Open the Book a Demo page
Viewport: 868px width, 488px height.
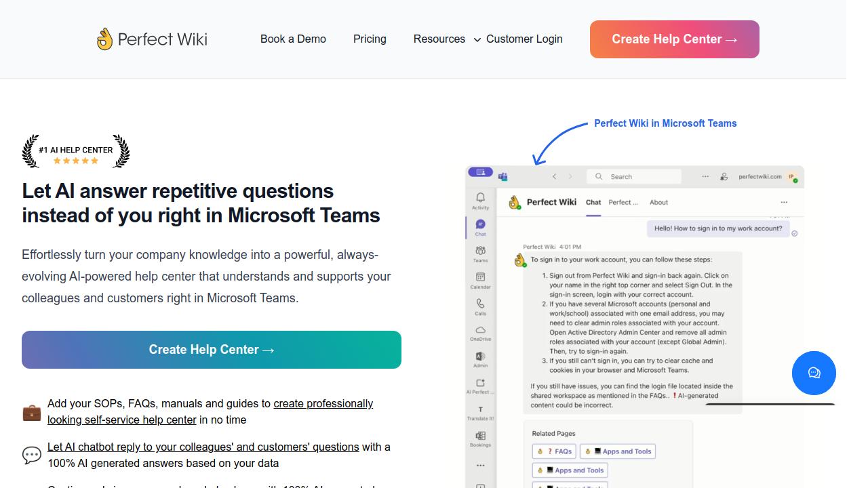pyautogui.click(x=293, y=39)
